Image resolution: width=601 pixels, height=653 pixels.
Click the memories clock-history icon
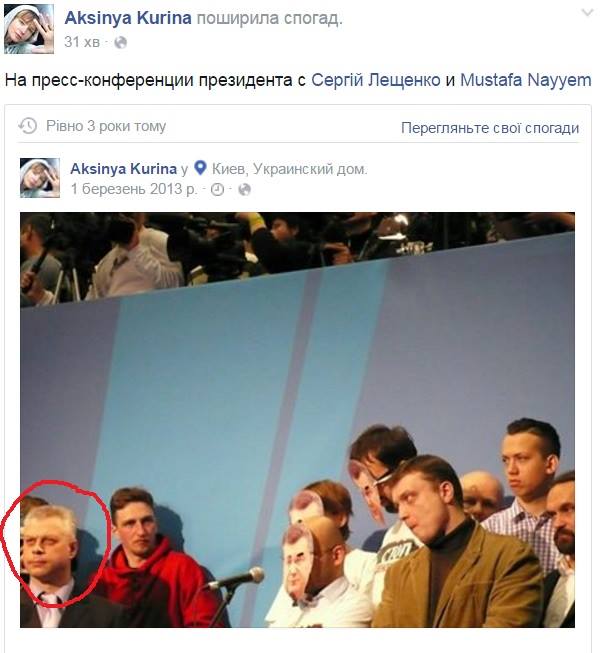pyautogui.click(x=28, y=126)
